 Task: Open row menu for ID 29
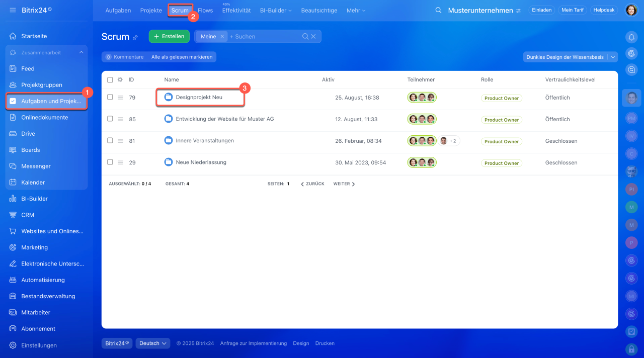120,162
